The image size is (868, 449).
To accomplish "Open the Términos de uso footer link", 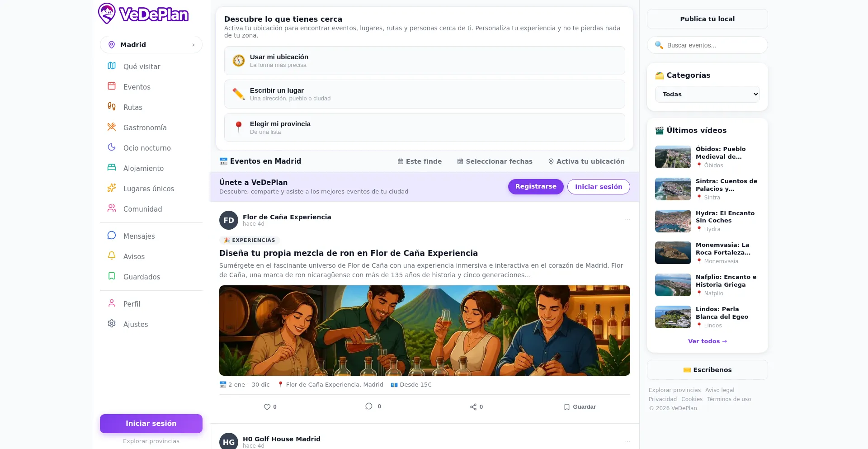I will (729, 399).
